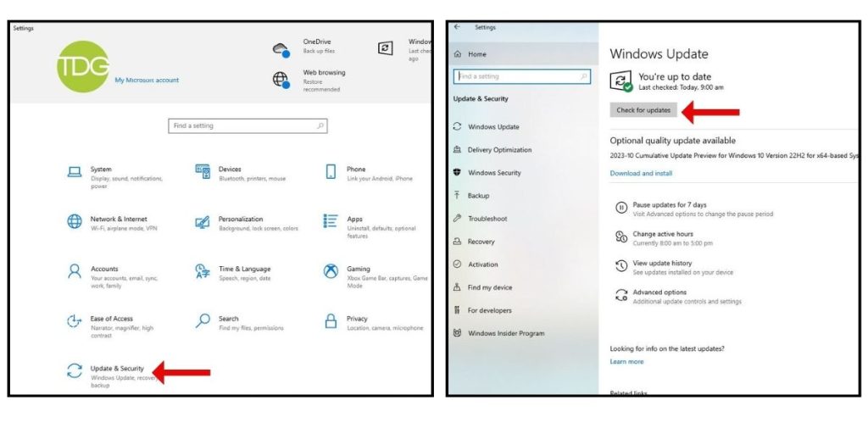
Task: Click the OneDrive cloud icon
Action: pyautogui.click(x=281, y=50)
